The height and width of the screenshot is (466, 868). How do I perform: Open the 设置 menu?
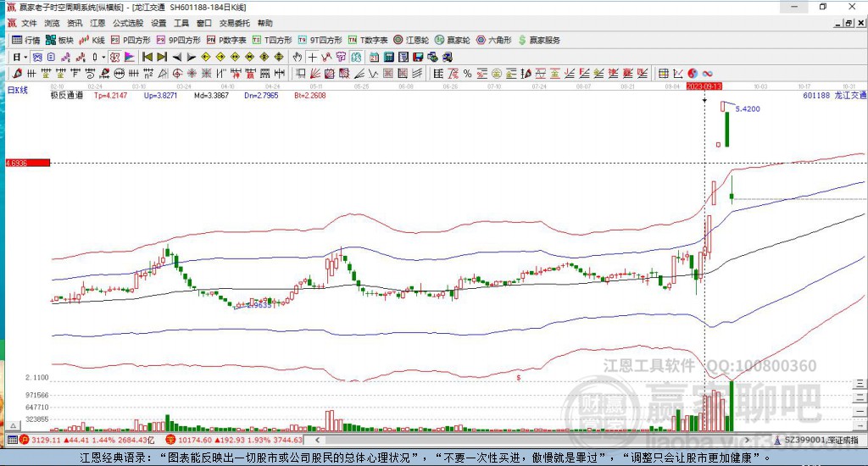click(x=159, y=23)
